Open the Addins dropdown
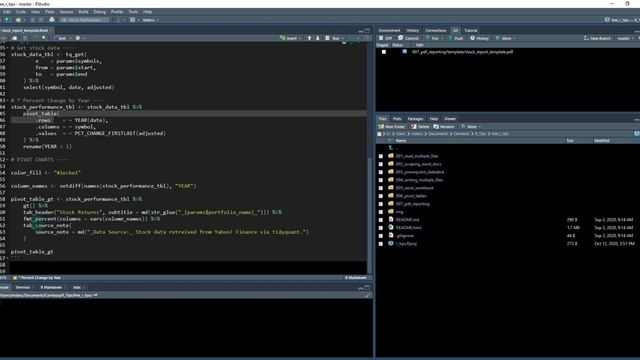The image size is (640, 360). point(150,20)
